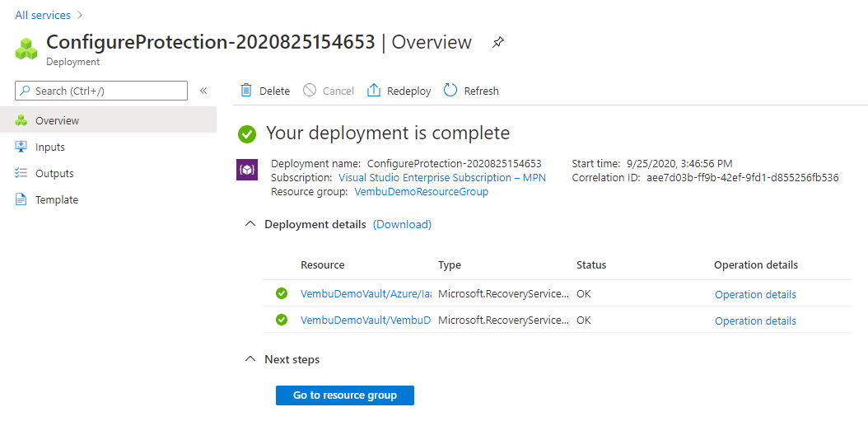Open Operation details for VembuDemoVault/VembuD row
Screen dimensions: 868x421
[x=755, y=321]
